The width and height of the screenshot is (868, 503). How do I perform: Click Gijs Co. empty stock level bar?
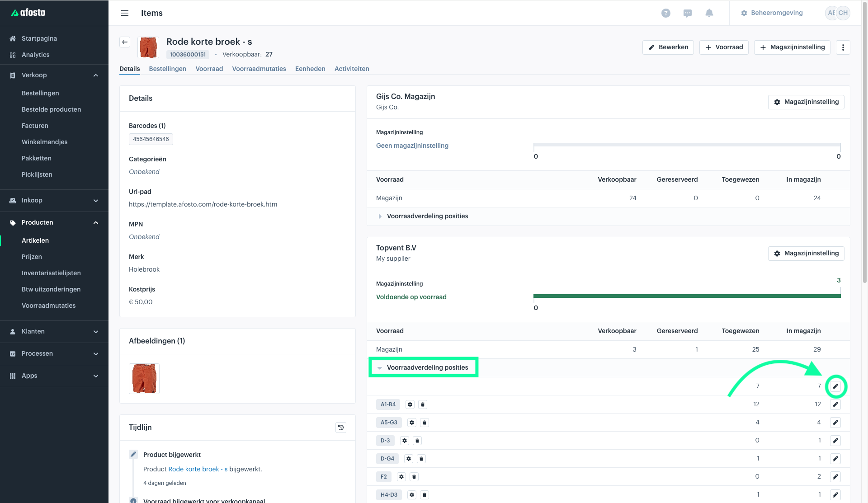(x=687, y=145)
